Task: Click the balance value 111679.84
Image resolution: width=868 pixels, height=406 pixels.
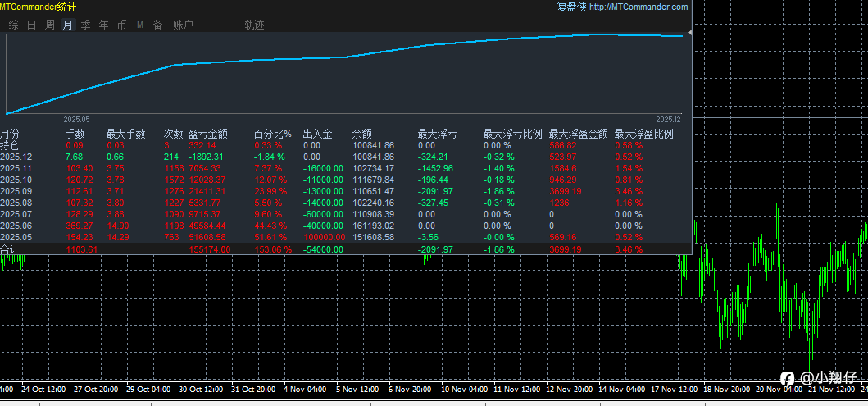Action: coord(373,180)
